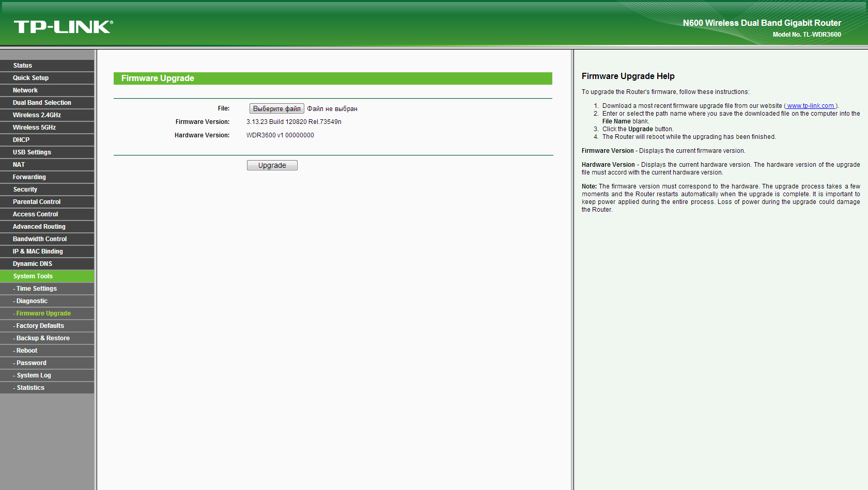Image resolution: width=868 pixels, height=490 pixels.
Task: Open USB Settings menu
Action: pyautogui.click(x=47, y=152)
